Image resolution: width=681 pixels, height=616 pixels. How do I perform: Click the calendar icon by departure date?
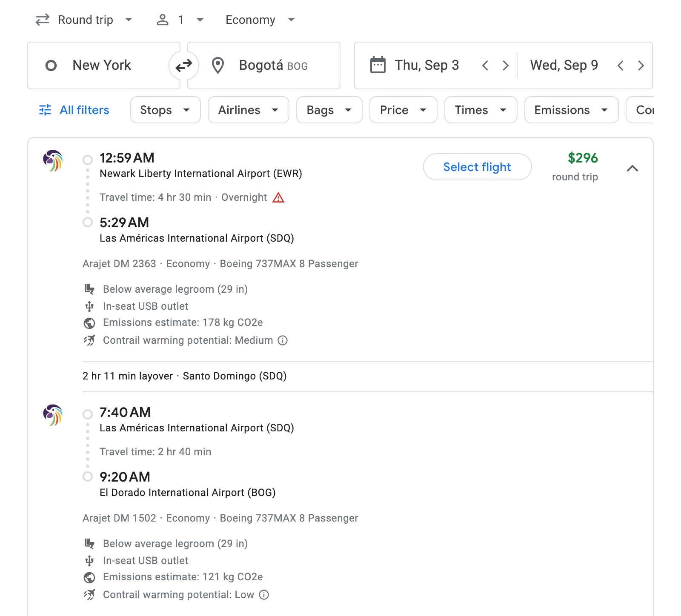(x=378, y=66)
